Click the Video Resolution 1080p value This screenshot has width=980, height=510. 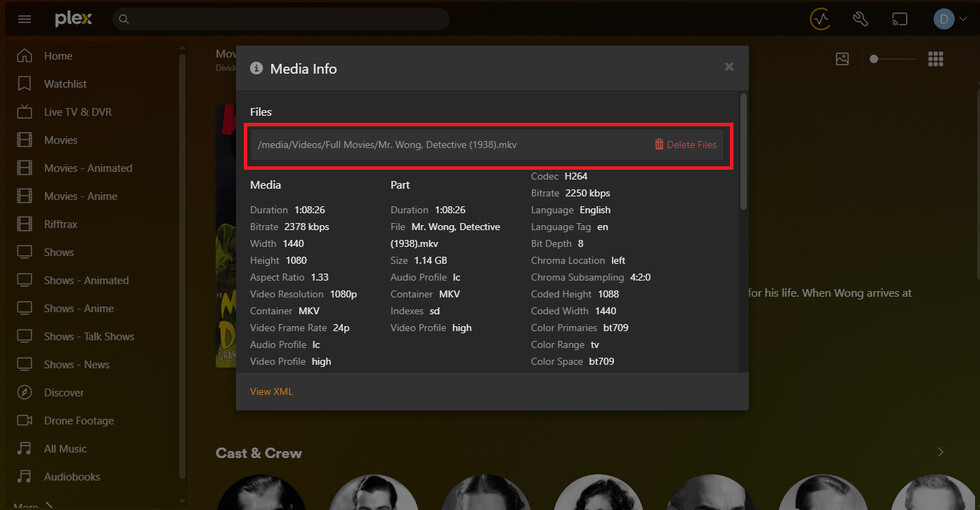(343, 294)
